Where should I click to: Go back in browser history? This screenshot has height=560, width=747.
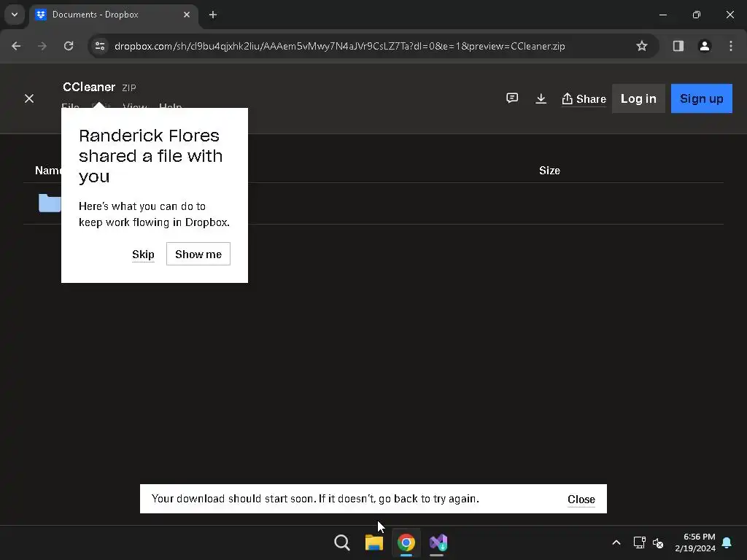(16, 46)
